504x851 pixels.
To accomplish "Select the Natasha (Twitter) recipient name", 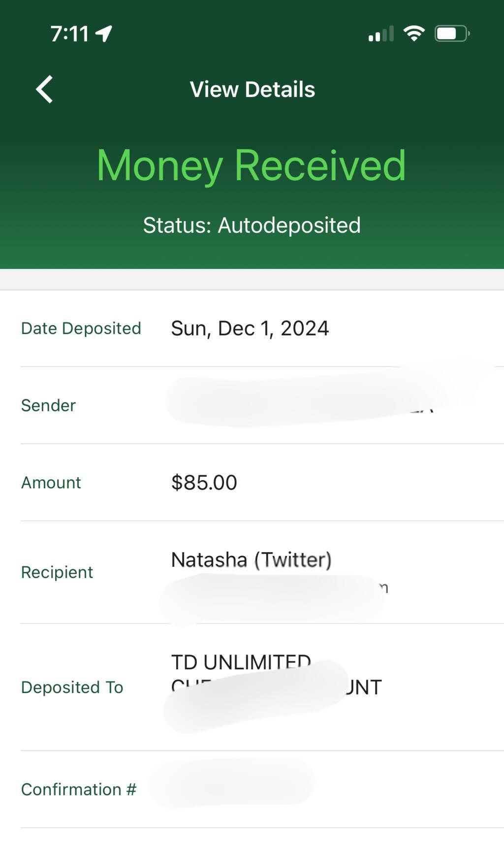I will point(251,560).
